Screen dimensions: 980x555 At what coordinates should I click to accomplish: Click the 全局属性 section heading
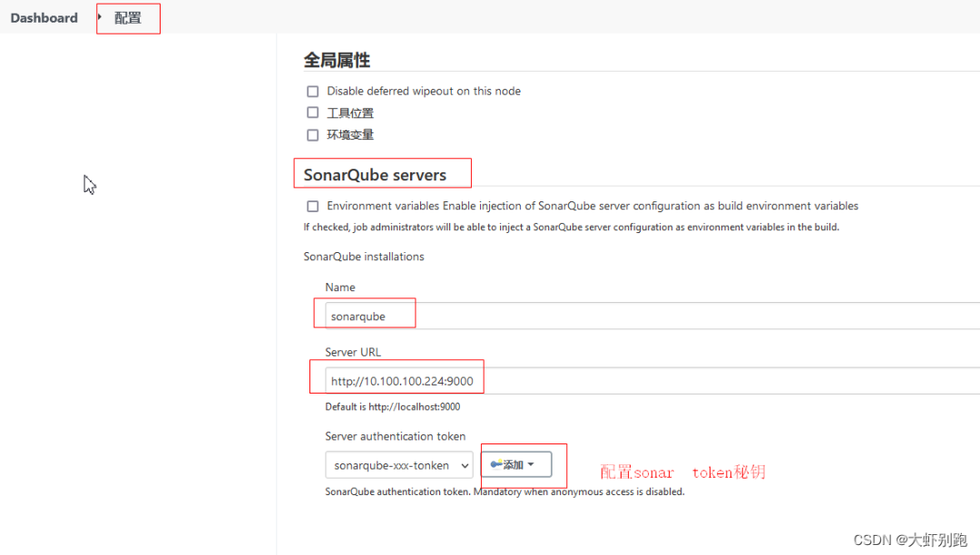337,61
